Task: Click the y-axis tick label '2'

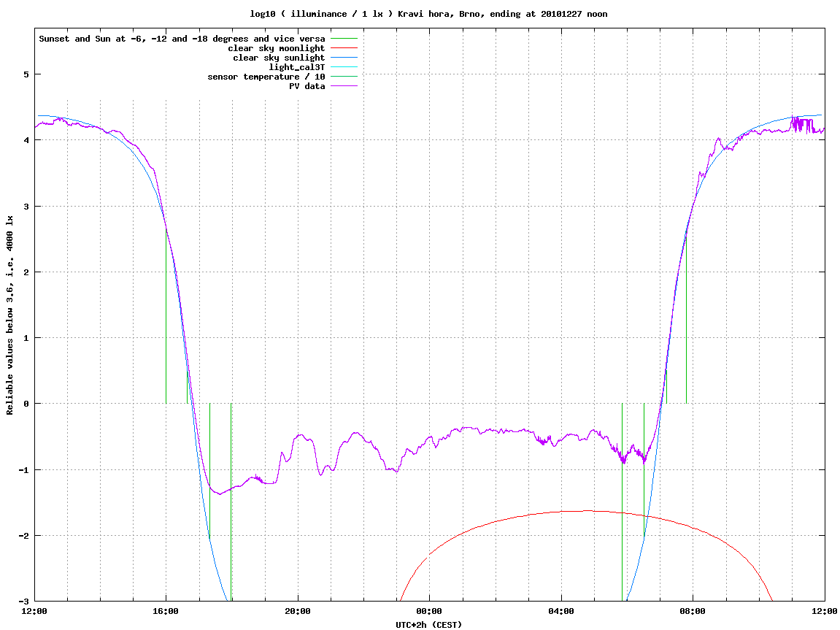Action: click(26, 272)
